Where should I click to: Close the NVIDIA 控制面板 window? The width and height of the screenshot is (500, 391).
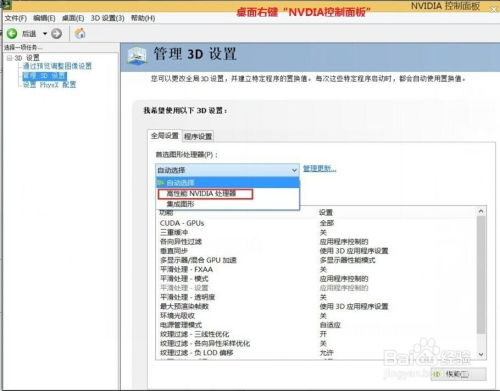(494, 10)
